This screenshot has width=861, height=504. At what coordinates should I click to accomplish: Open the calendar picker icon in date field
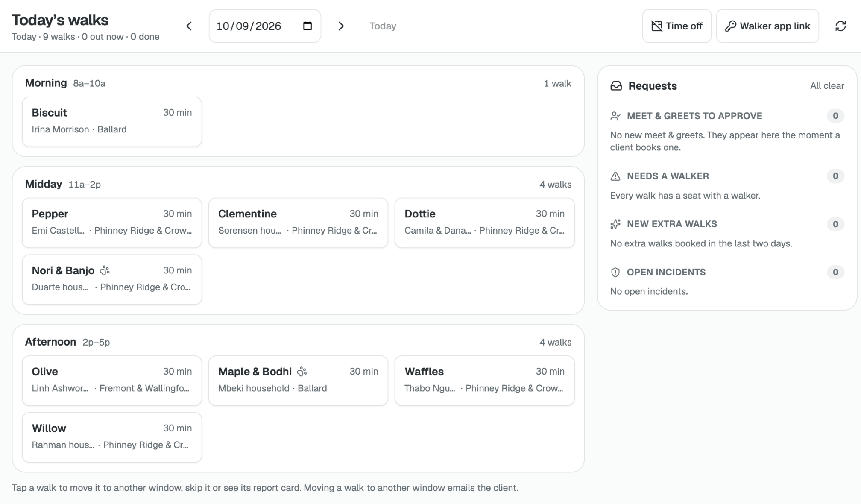pyautogui.click(x=307, y=26)
